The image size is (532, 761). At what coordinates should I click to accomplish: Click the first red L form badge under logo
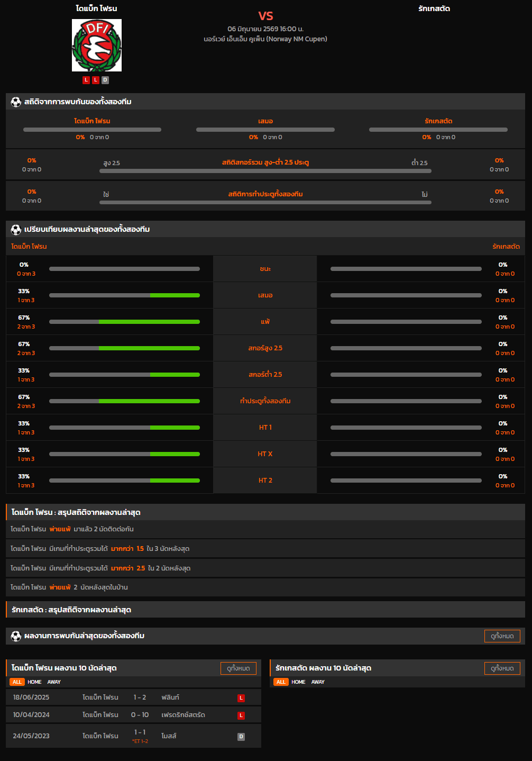pos(86,80)
